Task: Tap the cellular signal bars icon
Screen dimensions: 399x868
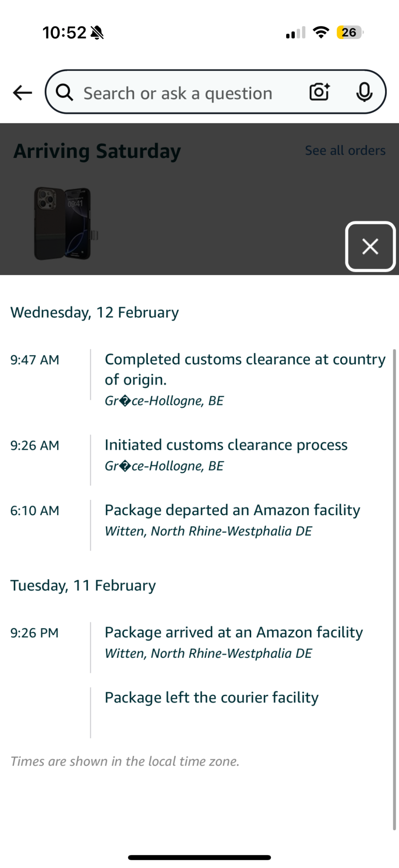Action: pyautogui.click(x=296, y=33)
